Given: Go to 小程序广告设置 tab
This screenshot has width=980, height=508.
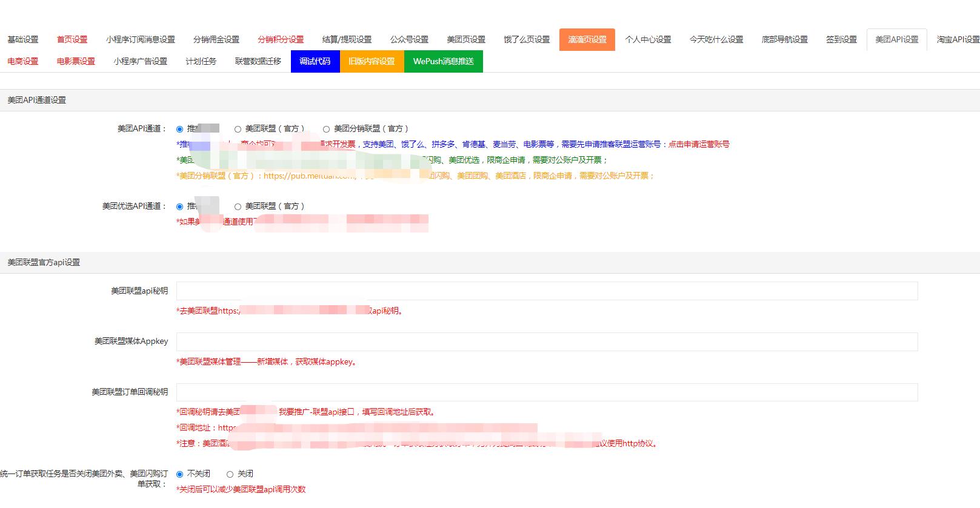Looking at the screenshot, I should [141, 61].
